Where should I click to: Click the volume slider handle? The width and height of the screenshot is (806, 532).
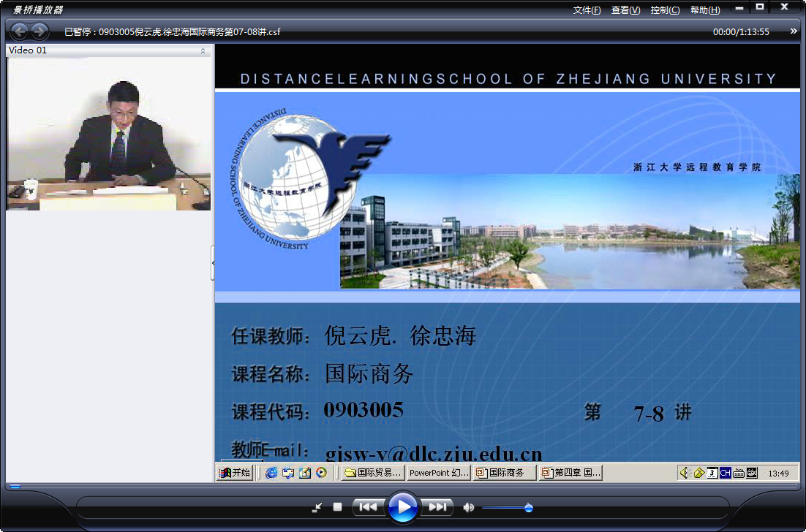click(x=528, y=508)
